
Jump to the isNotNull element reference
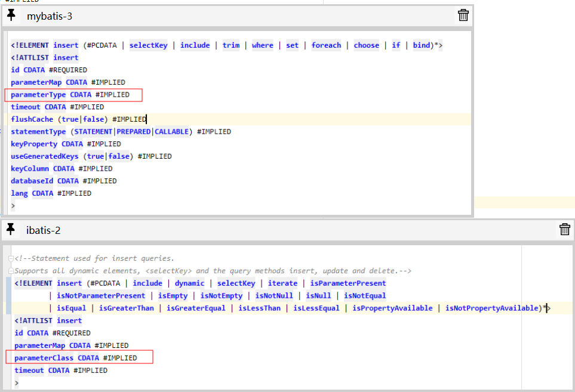point(274,296)
